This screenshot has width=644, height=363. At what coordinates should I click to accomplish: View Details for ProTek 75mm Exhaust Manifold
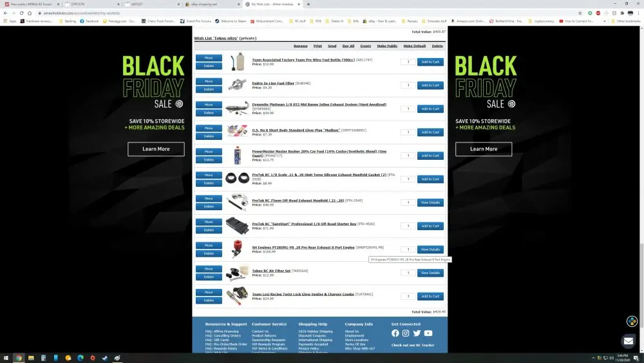pos(430,202)
